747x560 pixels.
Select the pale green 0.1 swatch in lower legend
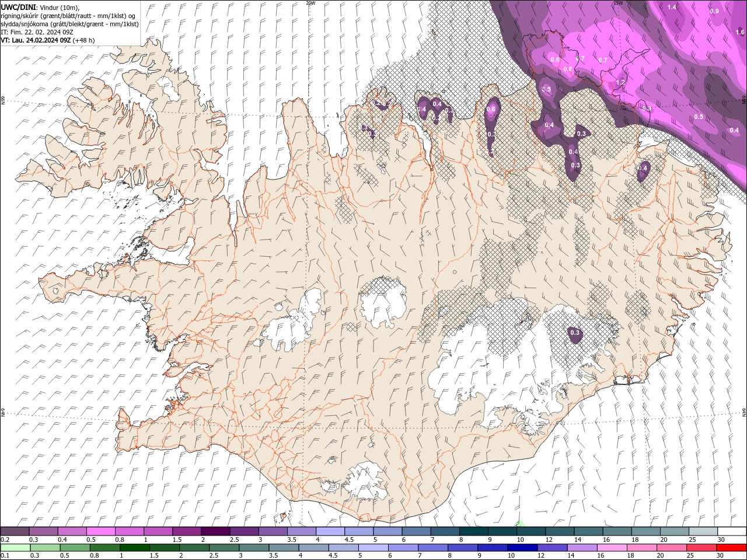[16, 548]
